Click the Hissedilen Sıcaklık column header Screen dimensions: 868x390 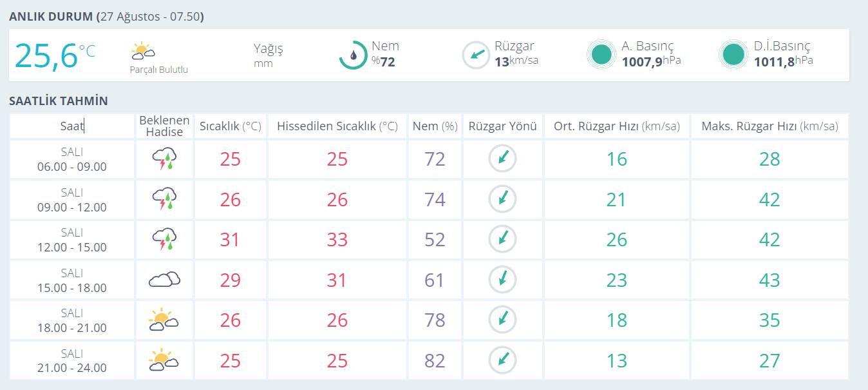337,126
